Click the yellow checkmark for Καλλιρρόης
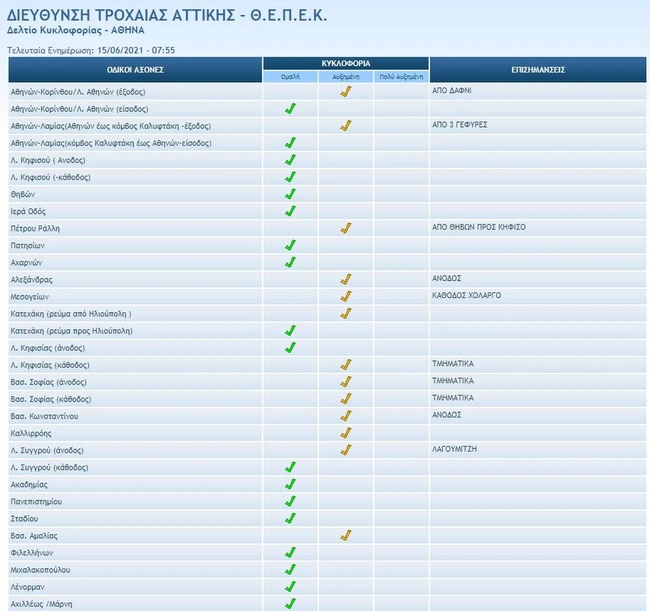 346,432
